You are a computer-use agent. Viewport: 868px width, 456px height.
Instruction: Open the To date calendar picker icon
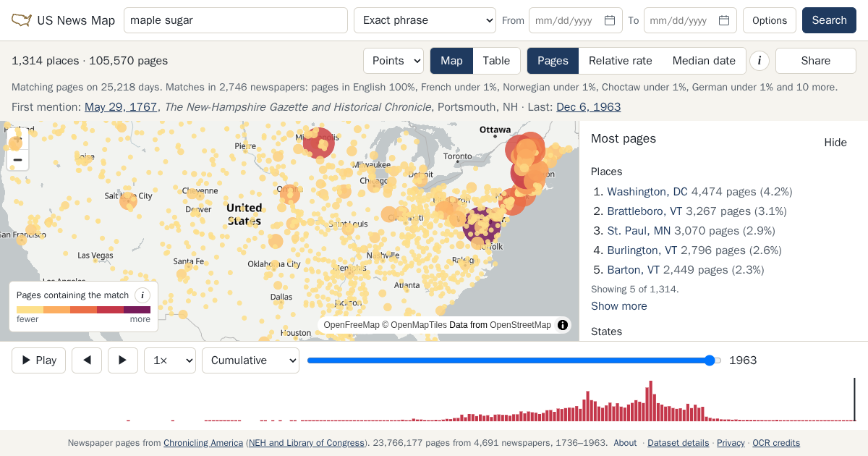[x=724, y=20]
